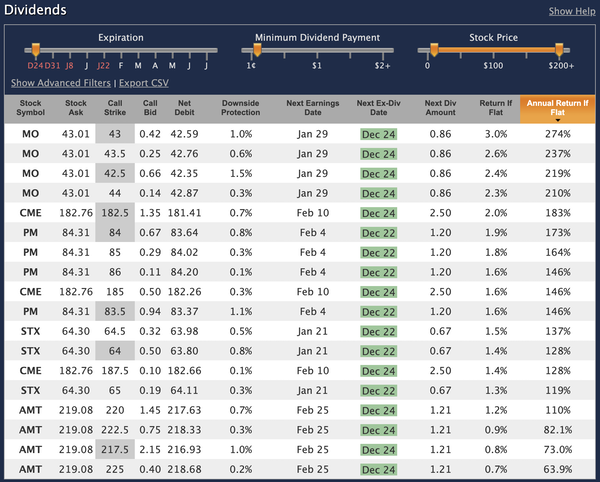Click call strike 42.5 for MO

(x=115, y=173)
